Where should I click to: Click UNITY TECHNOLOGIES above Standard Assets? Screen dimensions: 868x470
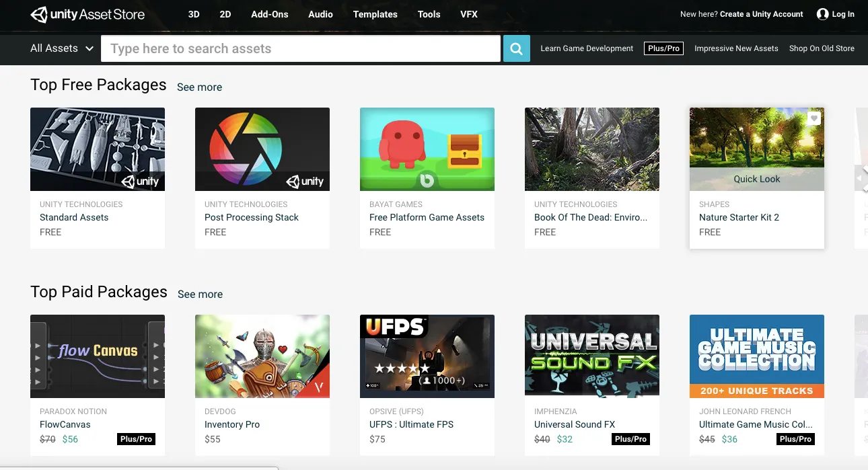[81, 204]
